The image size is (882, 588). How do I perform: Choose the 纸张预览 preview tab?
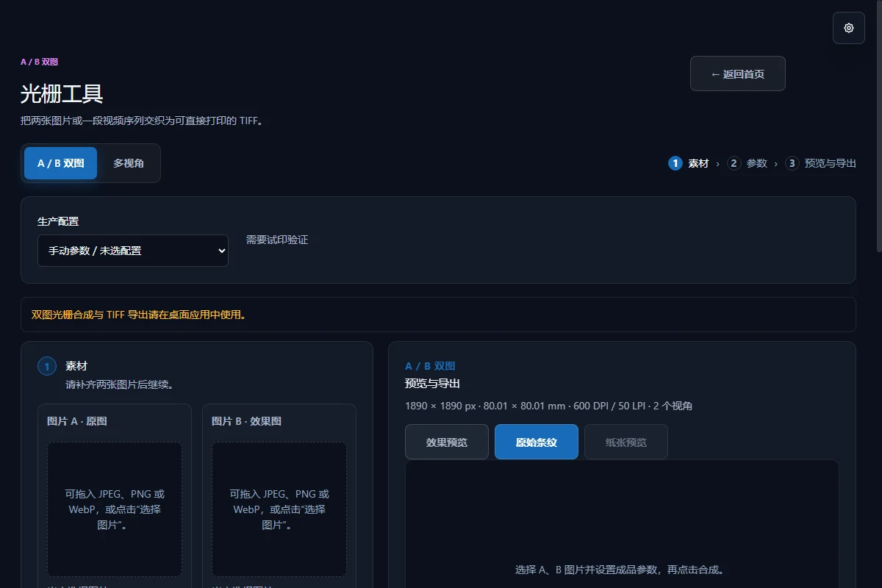click(626, 442)
